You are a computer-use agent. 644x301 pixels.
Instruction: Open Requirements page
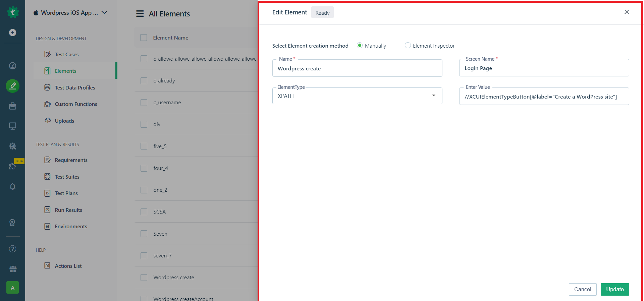pyautogui.click(x=71, y=160)
